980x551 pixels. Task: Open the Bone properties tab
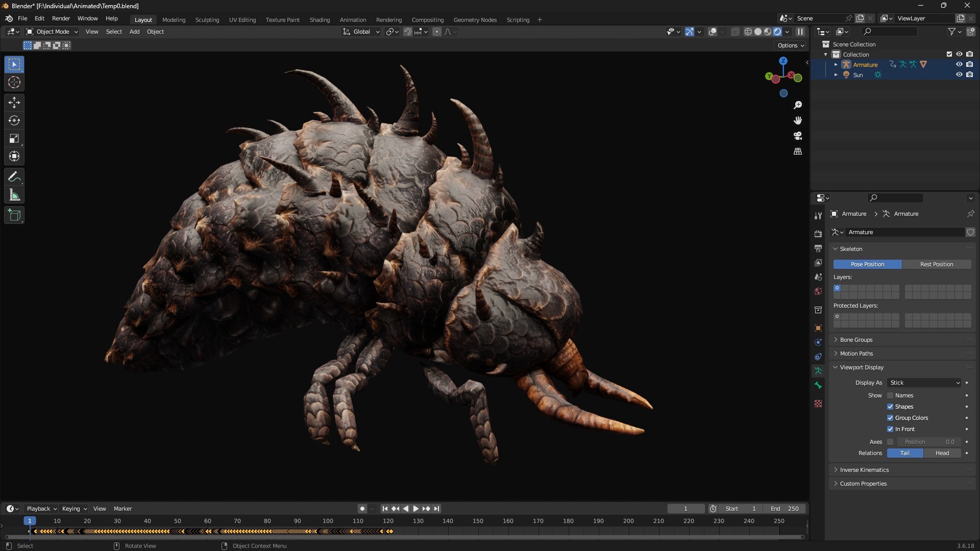click(818, 385)
